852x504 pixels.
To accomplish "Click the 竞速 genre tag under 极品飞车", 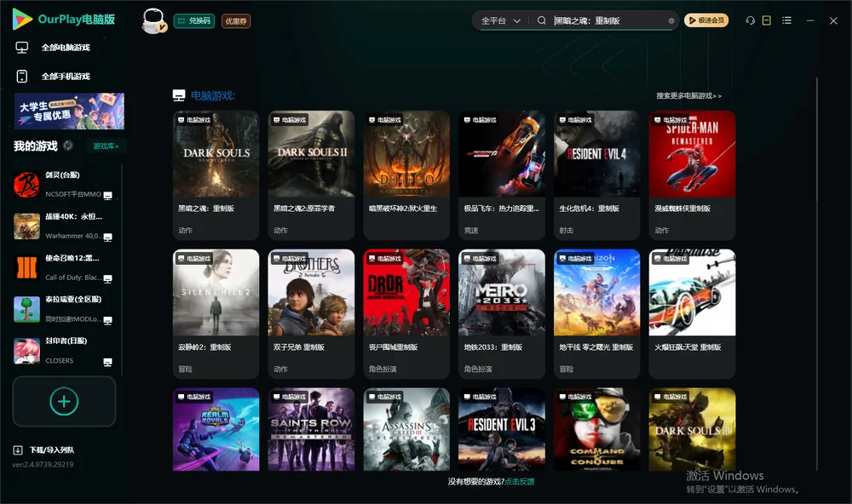I will click(471, 230).
